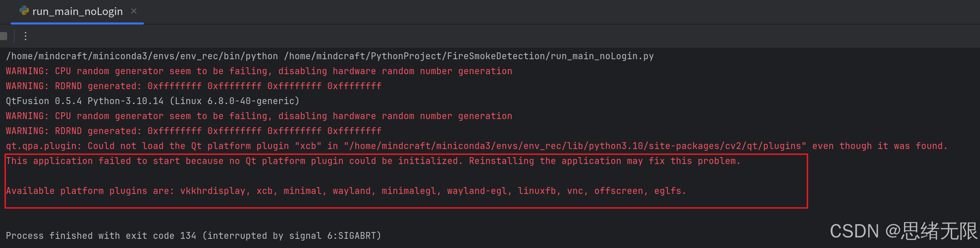980x248 pixels.
Task: Click the first RDRND generated warning line
Action: [x=193, y=86]
